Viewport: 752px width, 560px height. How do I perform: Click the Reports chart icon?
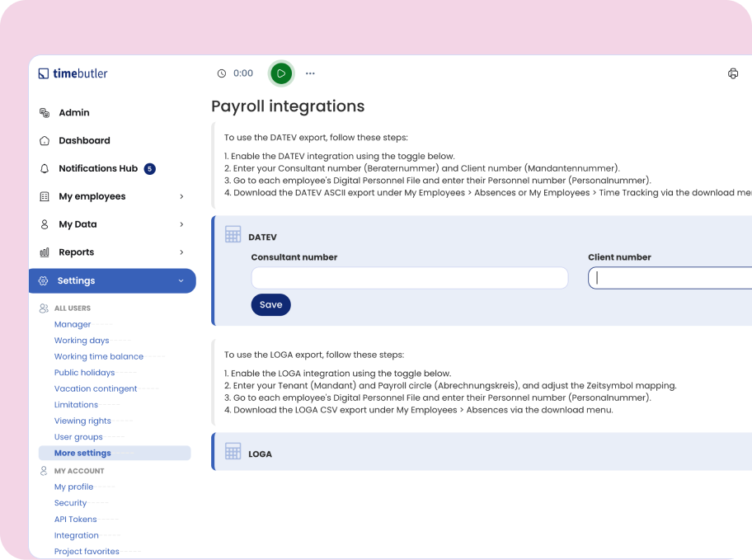point(45,252)
